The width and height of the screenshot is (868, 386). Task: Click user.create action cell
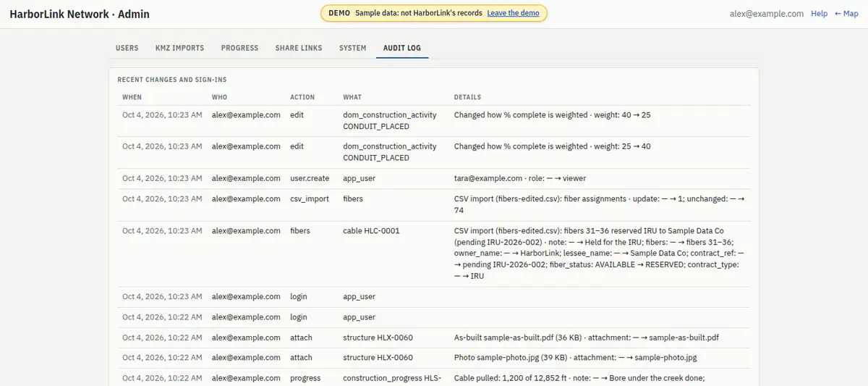pyautogui.click(x=310, y=178)
